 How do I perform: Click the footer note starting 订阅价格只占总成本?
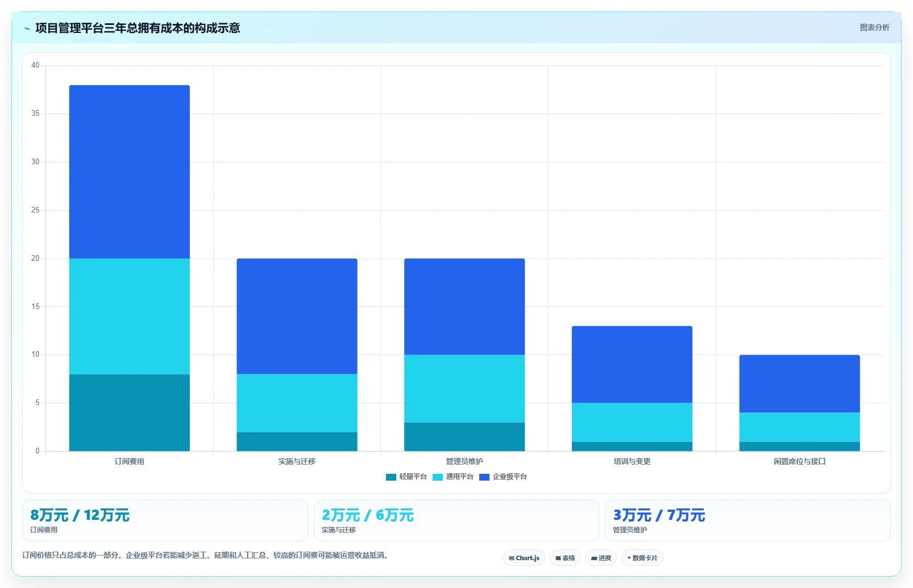pos(207,555)
